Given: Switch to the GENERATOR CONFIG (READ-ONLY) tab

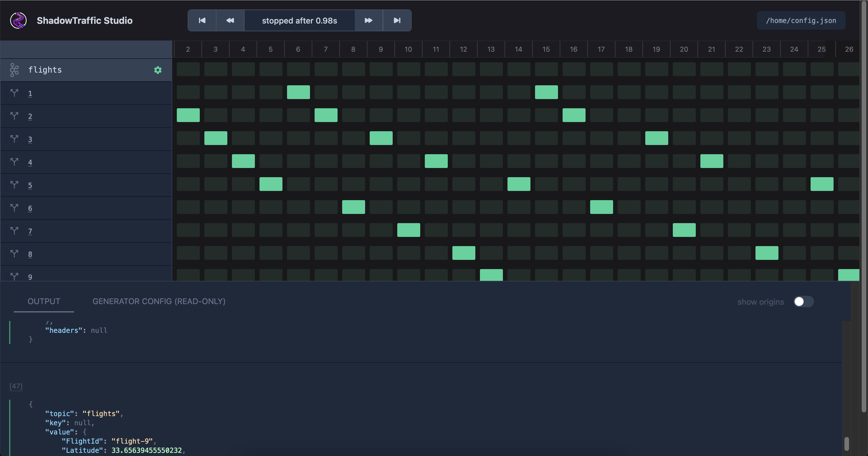Looking at the screenshot, I should tap(159, 301).
